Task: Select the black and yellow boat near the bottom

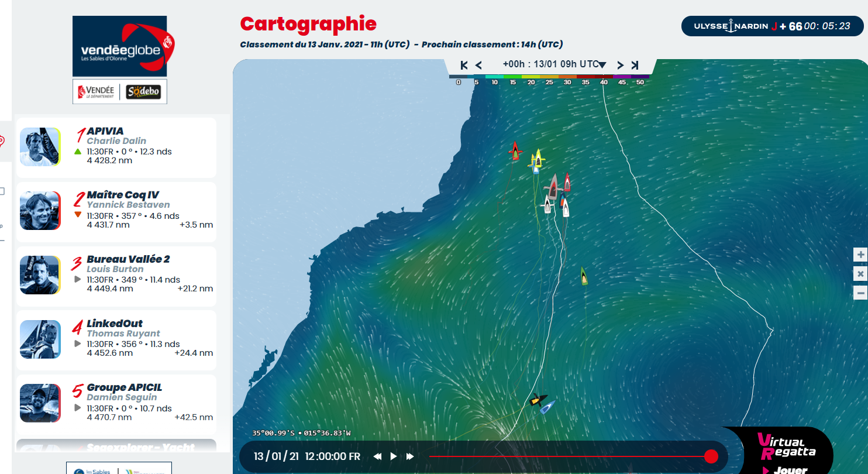Action: point(537,400)
